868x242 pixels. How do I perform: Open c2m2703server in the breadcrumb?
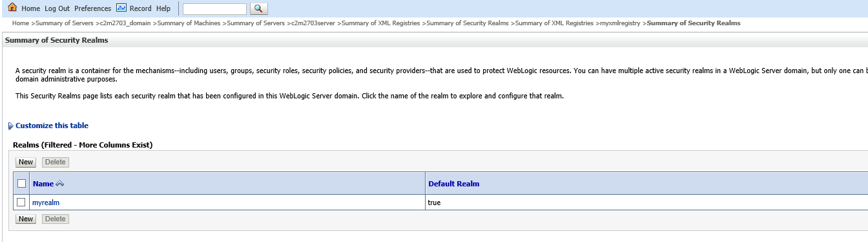(313, 23)
